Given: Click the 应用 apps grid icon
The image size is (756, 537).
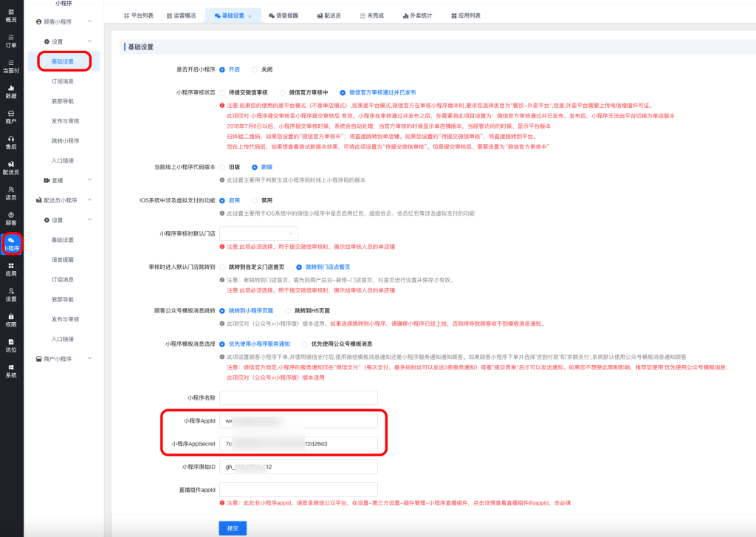Looking at the screenshot, I should pos(11,269).
